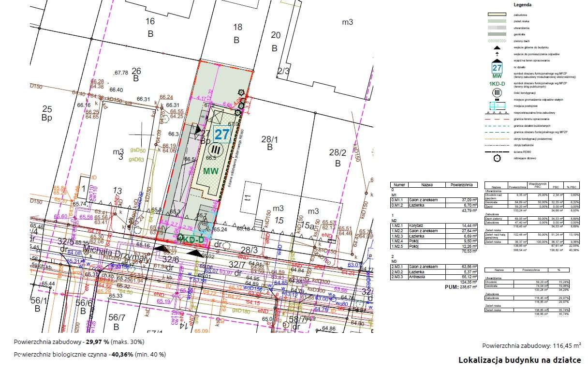Click the Powierzchnia zabudowy 29,97 % note
Viewport: 588px width, 374px height.
[x=79, y=342]
